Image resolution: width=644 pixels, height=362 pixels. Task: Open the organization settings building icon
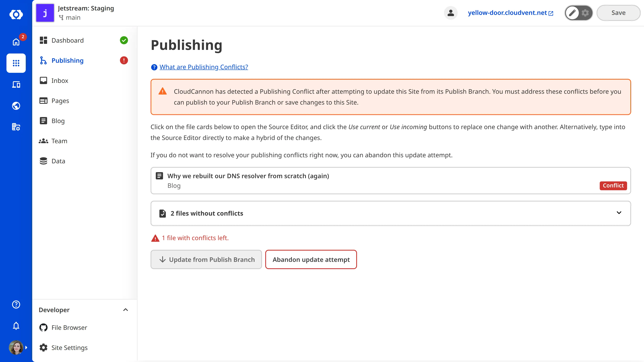tap(16, 127)
